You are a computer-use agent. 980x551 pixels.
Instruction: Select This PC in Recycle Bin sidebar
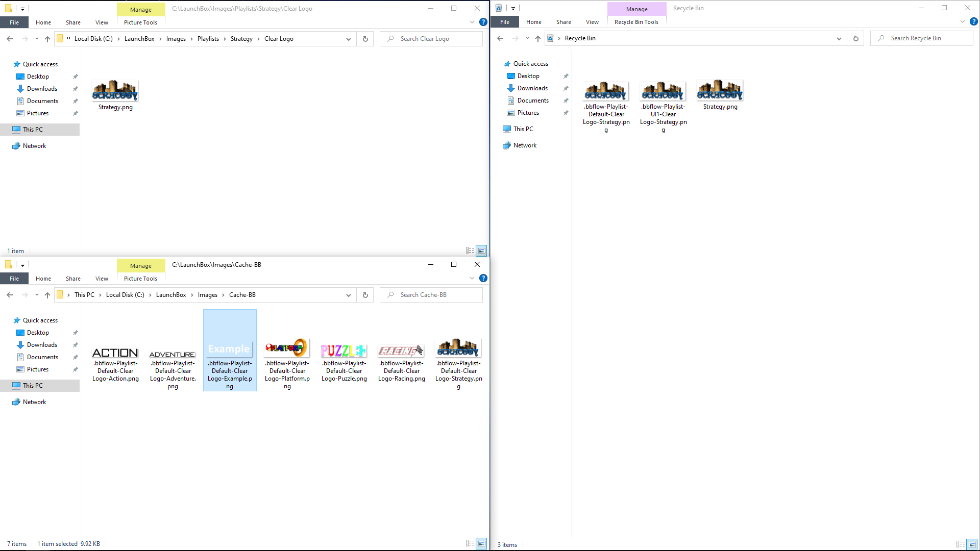click(x=523, y=129)
